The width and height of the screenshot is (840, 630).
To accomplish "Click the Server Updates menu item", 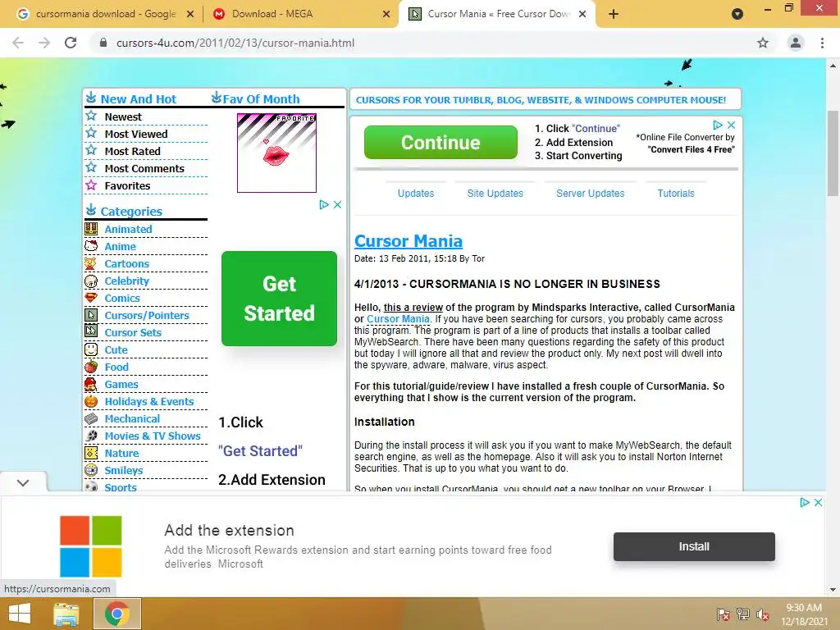I will (x=590, y=193).
